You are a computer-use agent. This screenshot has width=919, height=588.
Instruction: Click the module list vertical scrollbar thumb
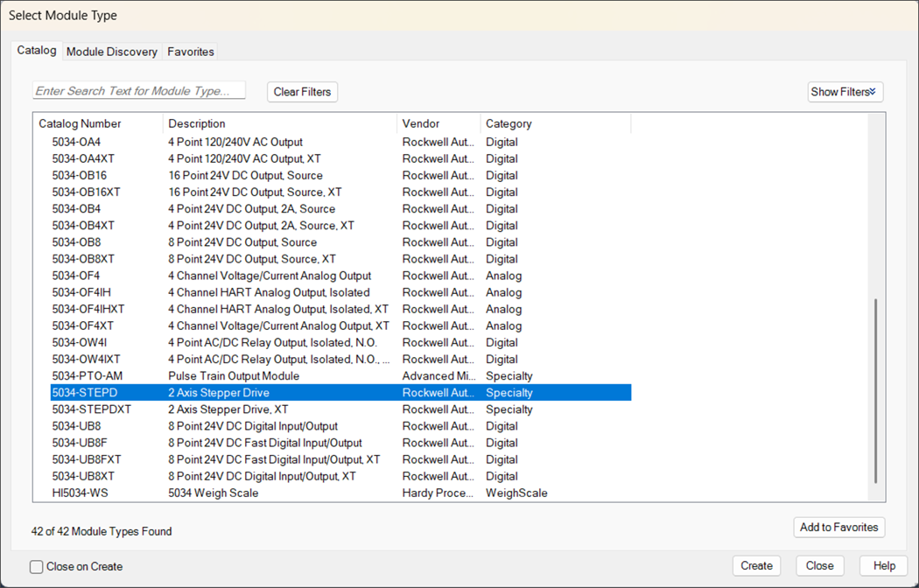coord(876,390)
